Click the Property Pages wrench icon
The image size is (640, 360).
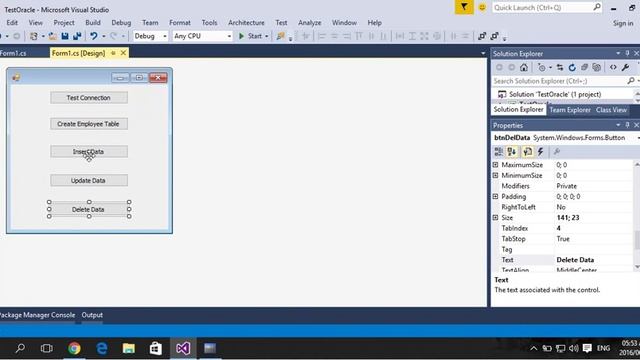click(556, 152)
